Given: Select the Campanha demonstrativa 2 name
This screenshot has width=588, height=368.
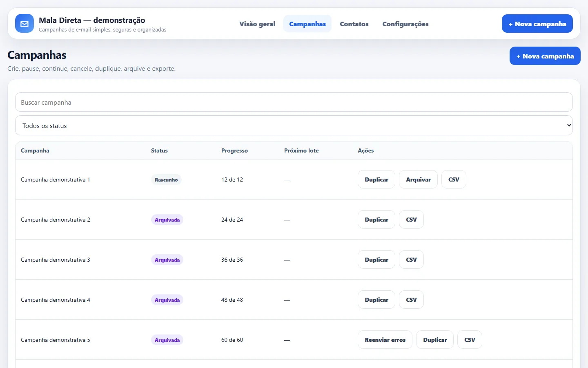Looking at the screenshot, I should pos(56,220).
